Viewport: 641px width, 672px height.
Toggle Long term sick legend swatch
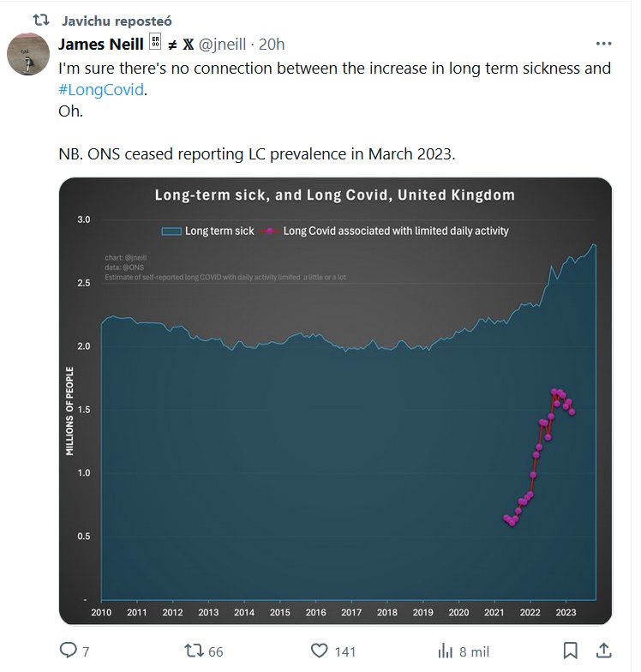click(x=171, y=231)
